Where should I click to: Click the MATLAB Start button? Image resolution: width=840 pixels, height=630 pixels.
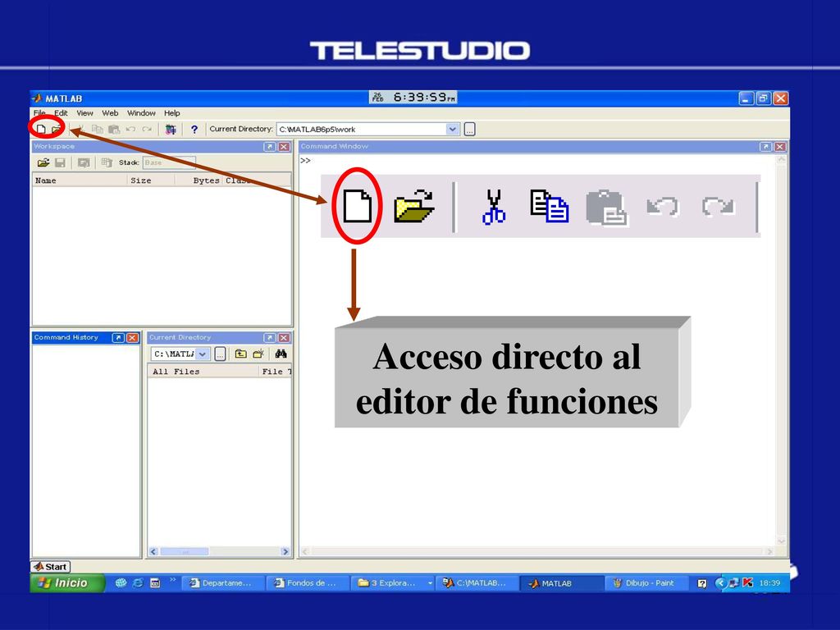pos(50,567)
